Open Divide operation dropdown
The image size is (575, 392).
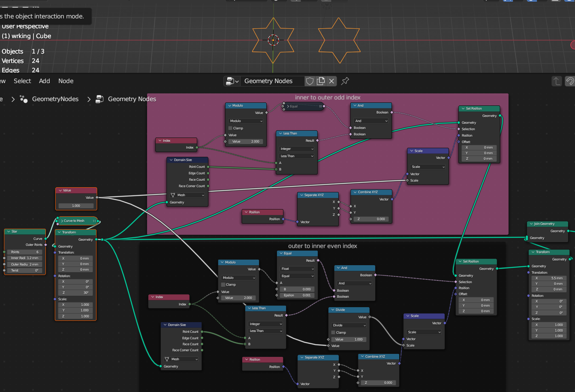(349, 325)
